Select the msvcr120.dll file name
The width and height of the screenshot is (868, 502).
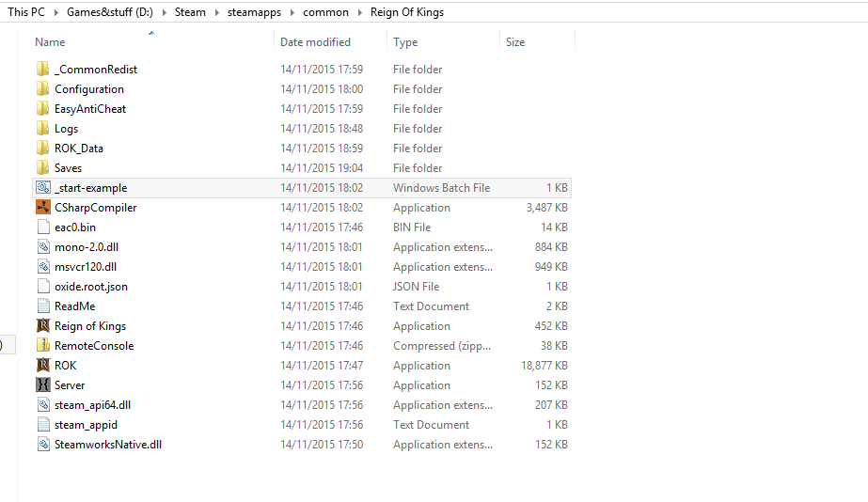coord(86,267)
